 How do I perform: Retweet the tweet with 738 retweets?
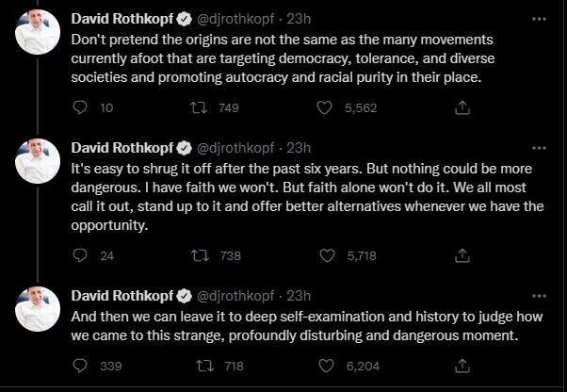point(200,255)
